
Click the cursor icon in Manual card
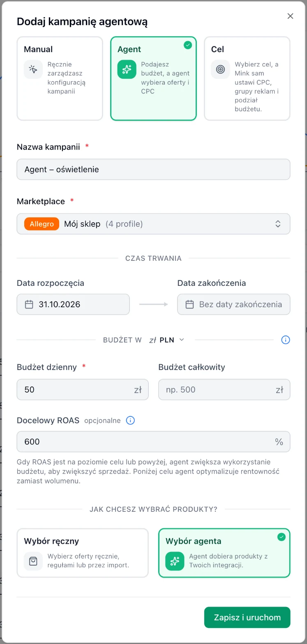coord(33,69)
